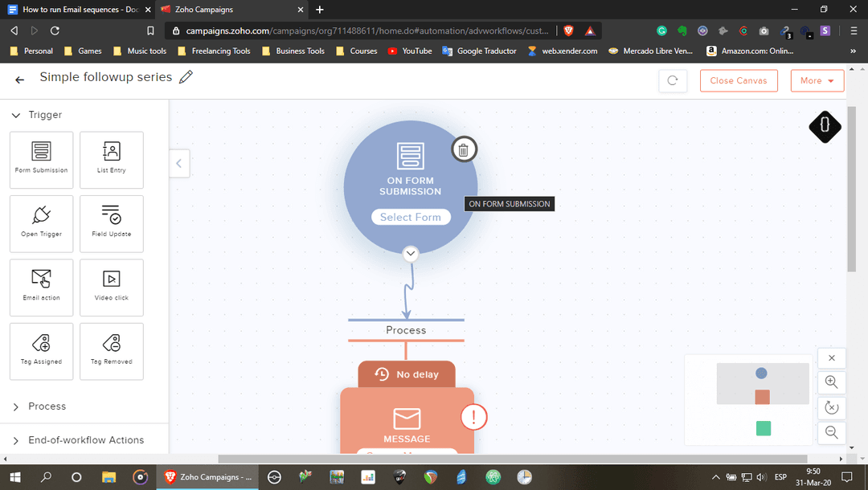
Task: Select the Field Update trigger
Action: (x=111, y=223)
